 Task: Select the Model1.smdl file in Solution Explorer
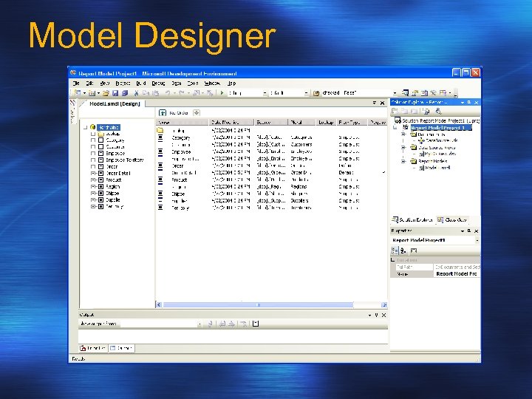tap(437, 168)
